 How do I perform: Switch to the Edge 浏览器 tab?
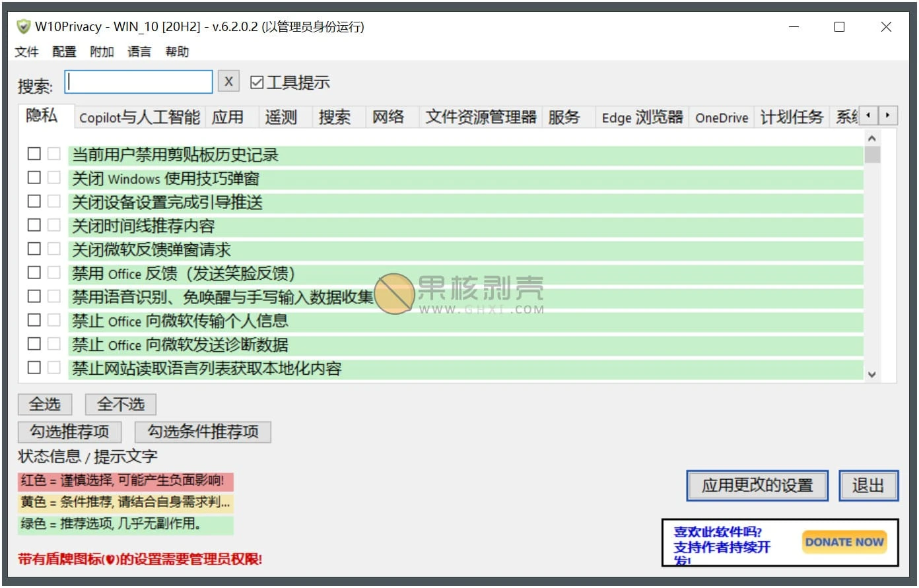pos(642,117)
